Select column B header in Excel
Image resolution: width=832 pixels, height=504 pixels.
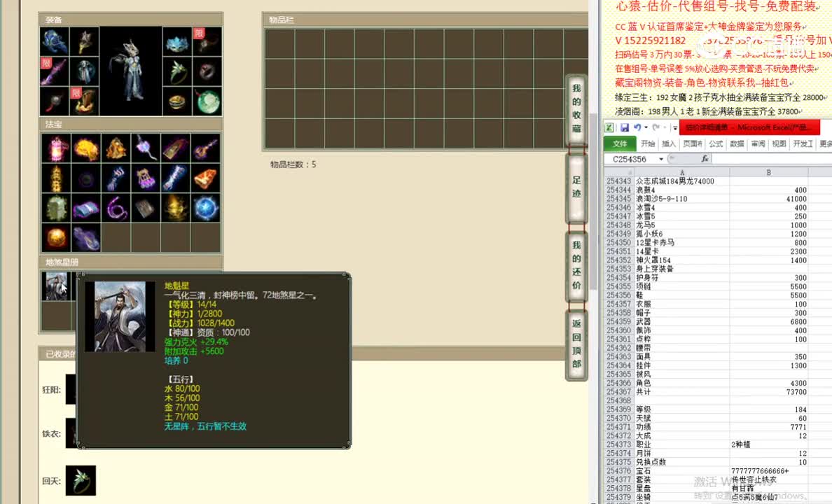[769, 172]
